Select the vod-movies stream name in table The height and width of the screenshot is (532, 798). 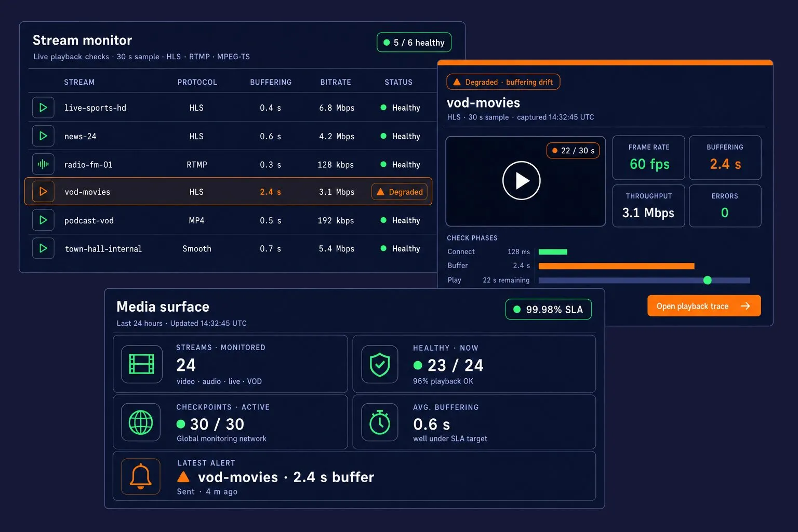click(x=87, y=192)
